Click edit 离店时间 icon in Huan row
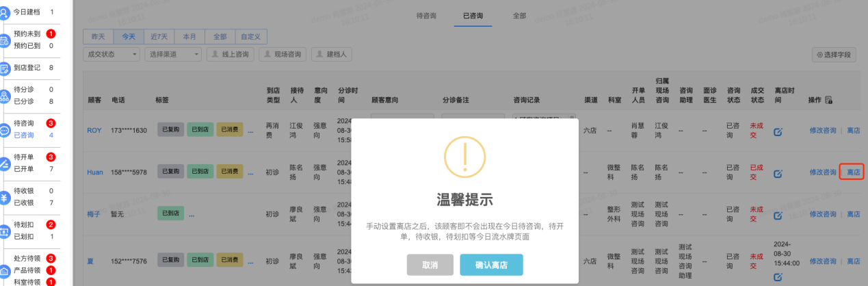The image size is (868, 286). point(778,172)
